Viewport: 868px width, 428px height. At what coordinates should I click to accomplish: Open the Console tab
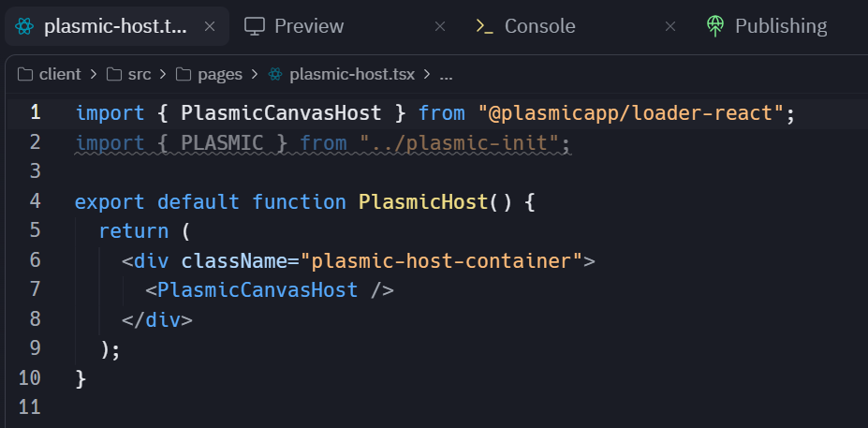click(539, 26)
